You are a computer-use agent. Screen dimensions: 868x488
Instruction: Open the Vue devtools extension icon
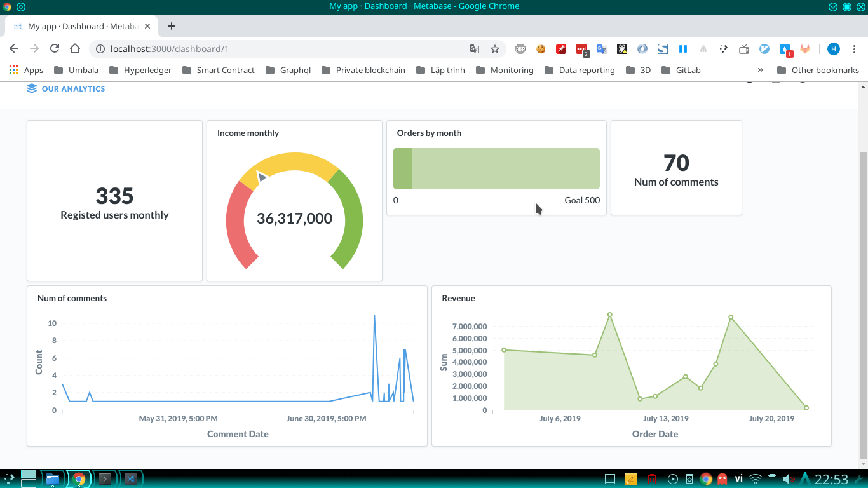click(x=764, y=49)
